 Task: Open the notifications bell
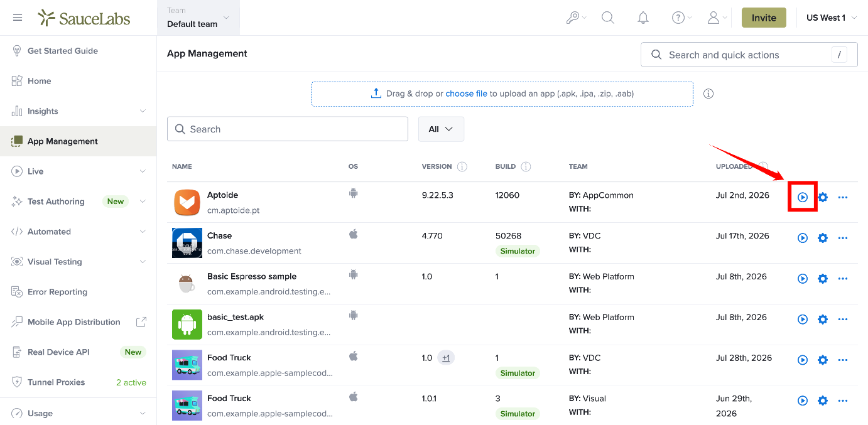[x=643, y=18]
